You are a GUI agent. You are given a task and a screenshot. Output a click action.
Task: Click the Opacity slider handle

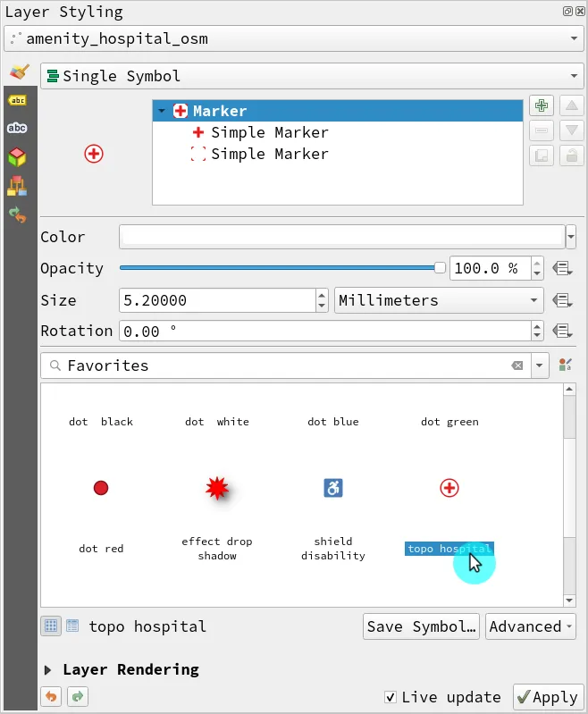[439, 268]
